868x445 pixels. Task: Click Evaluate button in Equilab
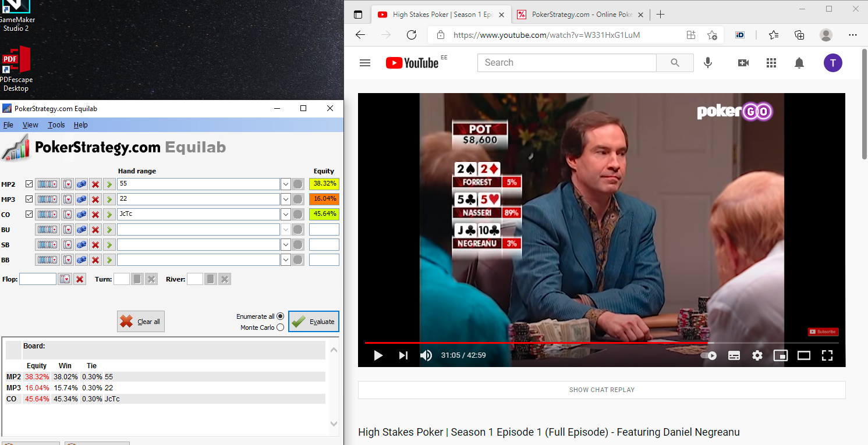(314, 321)
